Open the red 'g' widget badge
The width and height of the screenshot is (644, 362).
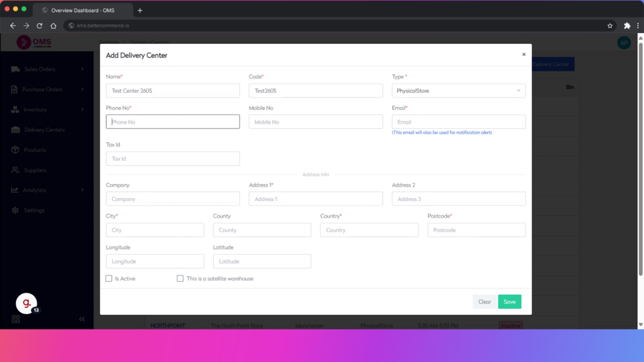click(x=27, y=303)
